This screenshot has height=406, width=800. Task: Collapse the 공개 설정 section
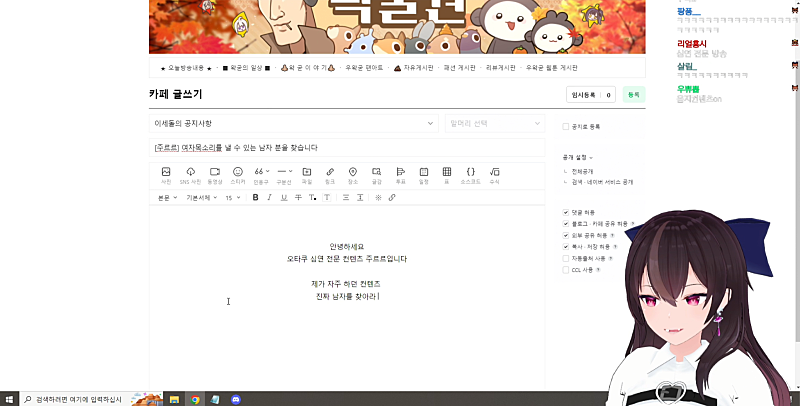pyautogui.click(x=578, y=157)
